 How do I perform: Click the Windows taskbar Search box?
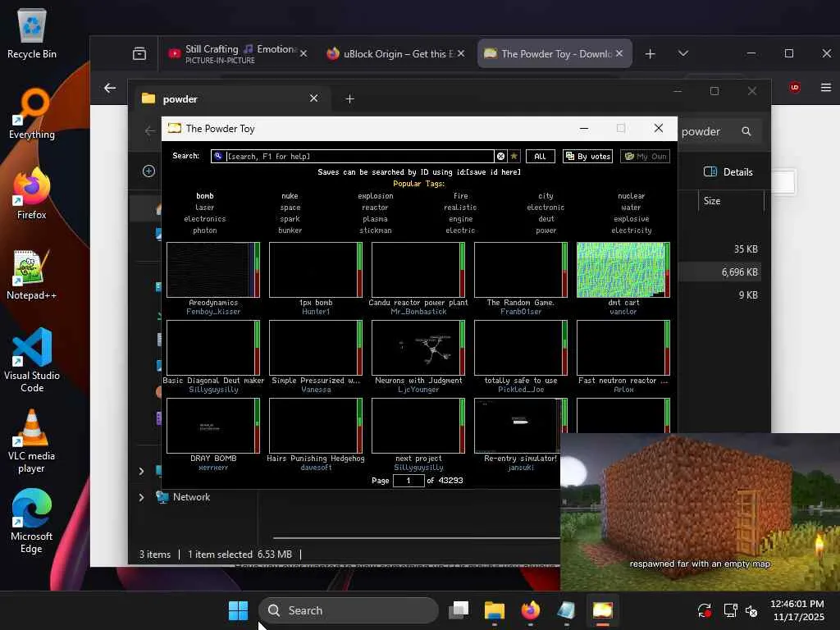click(348, 610)
